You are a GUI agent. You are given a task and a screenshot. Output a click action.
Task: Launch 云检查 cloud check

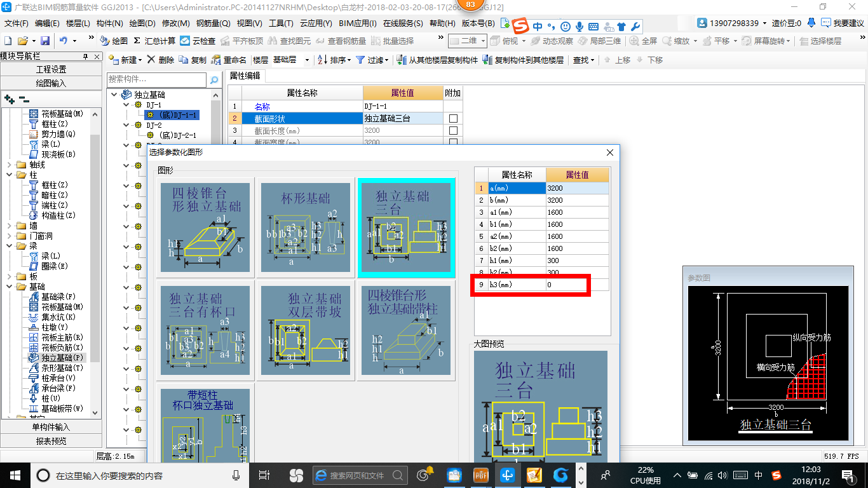tap(198, 41)
